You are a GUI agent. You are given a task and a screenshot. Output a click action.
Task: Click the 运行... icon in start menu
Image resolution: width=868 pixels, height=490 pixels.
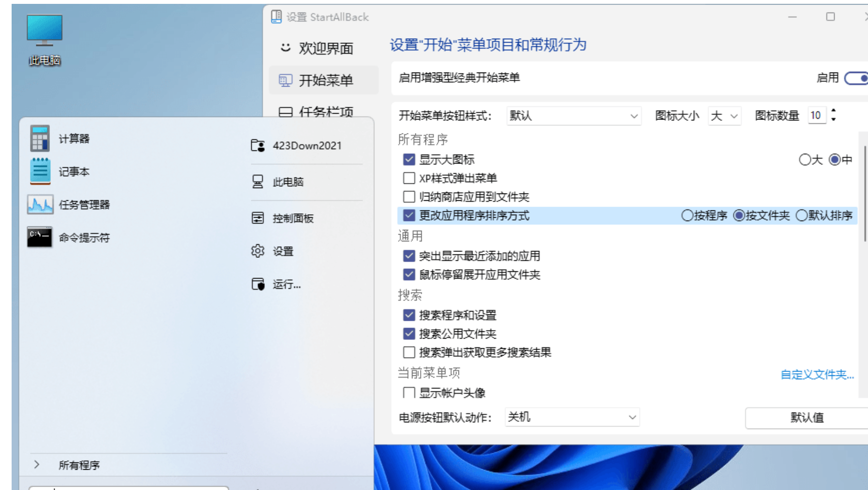point(258,284)
